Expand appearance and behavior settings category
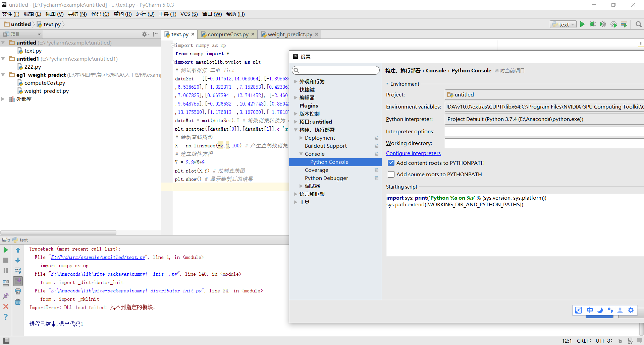Image resolution: width=644 pixels, height=345 pixels. (296, 82)
